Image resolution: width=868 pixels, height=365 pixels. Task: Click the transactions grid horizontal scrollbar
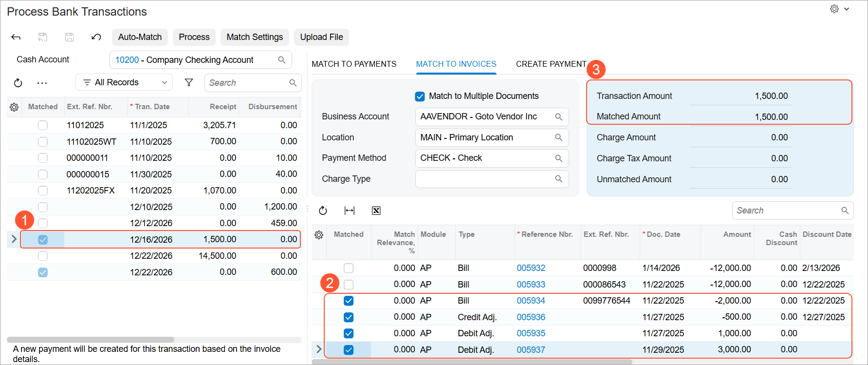pyautogui.click(x=91, y=340)
